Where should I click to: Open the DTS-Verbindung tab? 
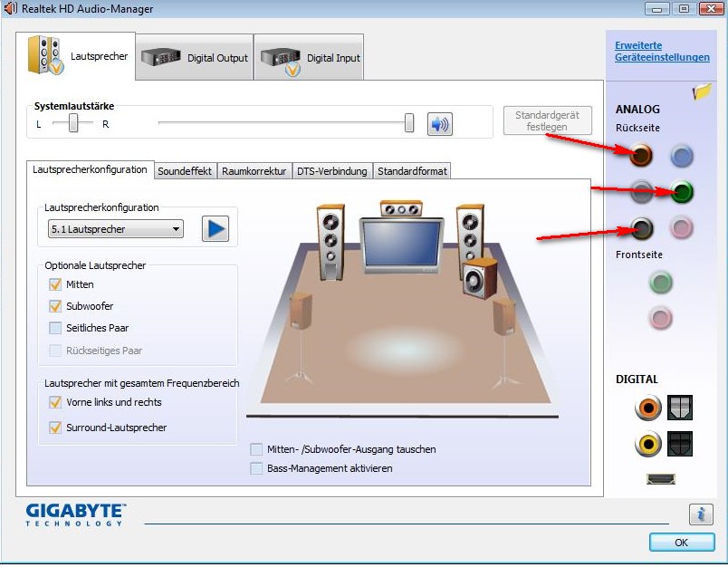[x=332, y=171]
